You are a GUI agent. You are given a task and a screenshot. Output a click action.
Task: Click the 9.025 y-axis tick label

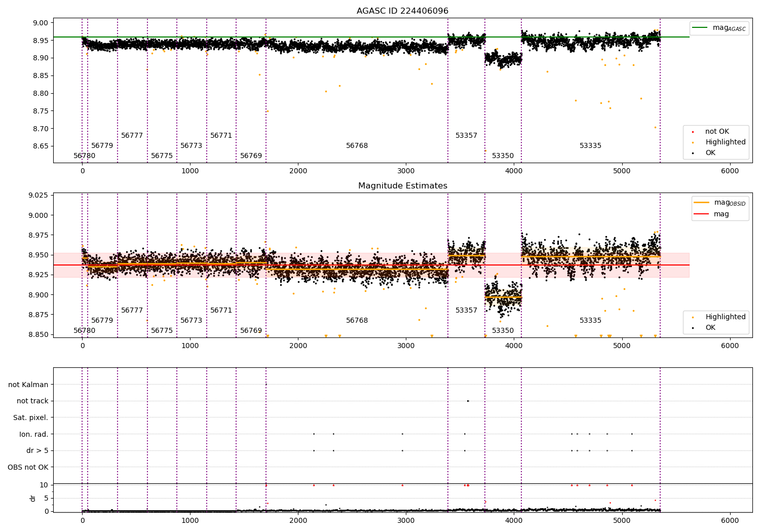tap(39, 196)
